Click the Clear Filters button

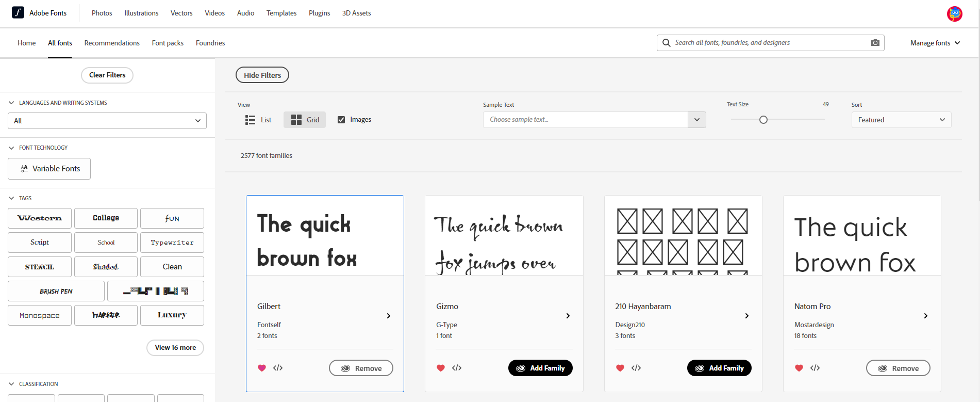[x=107, y=75]
